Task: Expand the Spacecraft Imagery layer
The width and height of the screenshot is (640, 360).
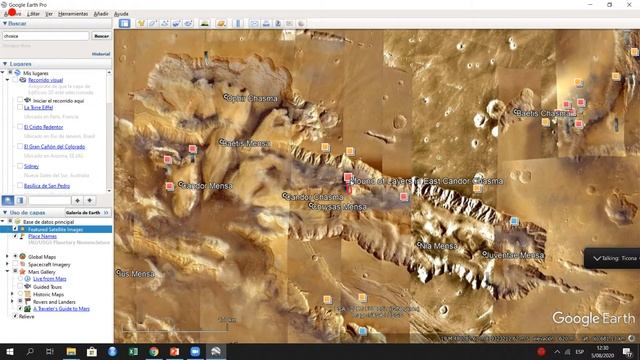Action: click(7, 264)
